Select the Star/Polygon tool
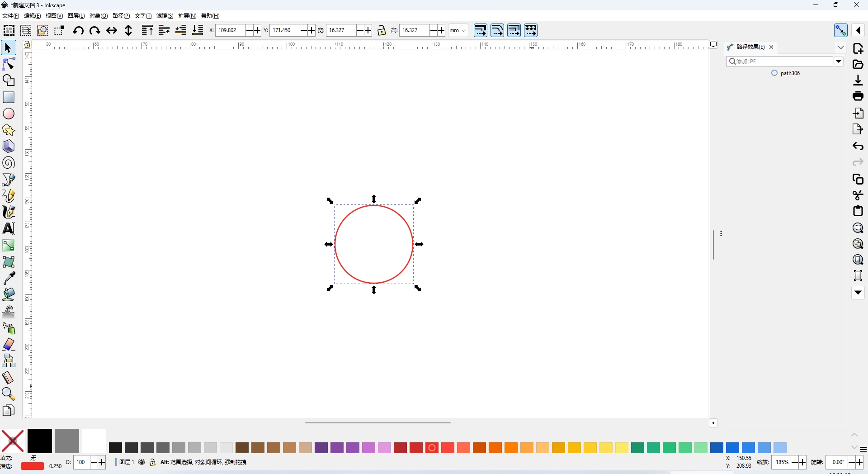868x474 pixels. click(x=9, y=130)
